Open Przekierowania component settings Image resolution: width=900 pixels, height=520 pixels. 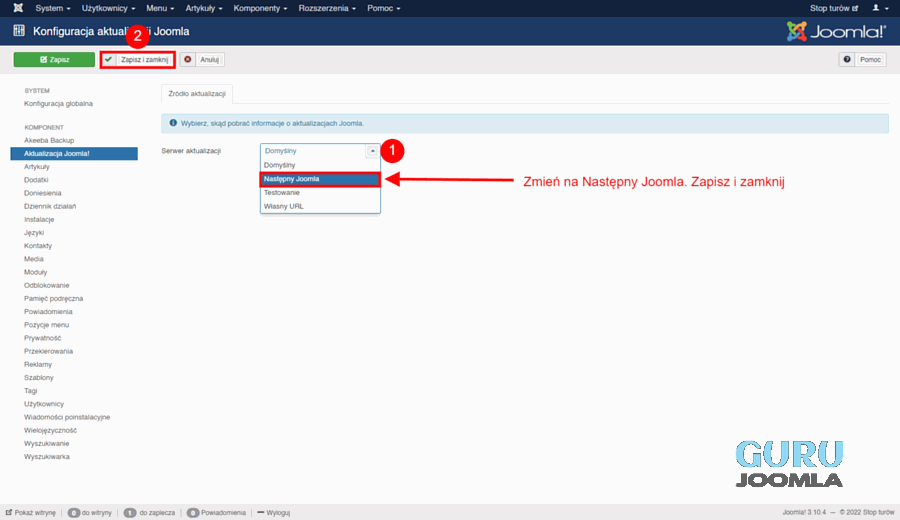tap(48, 351)
